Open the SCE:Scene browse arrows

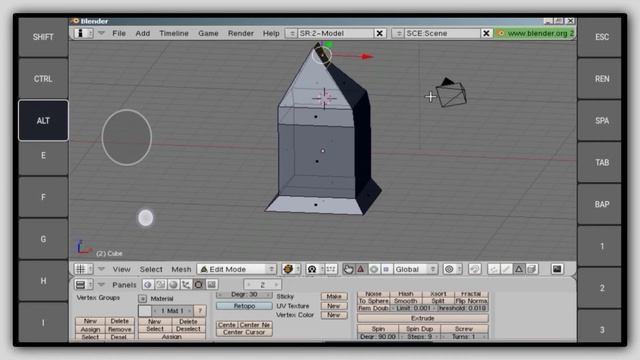click(398, 33)
